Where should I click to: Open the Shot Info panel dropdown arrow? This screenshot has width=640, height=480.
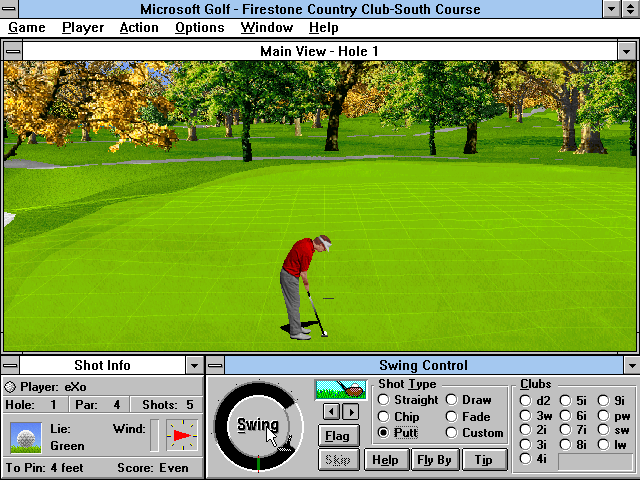click(194, 365)
